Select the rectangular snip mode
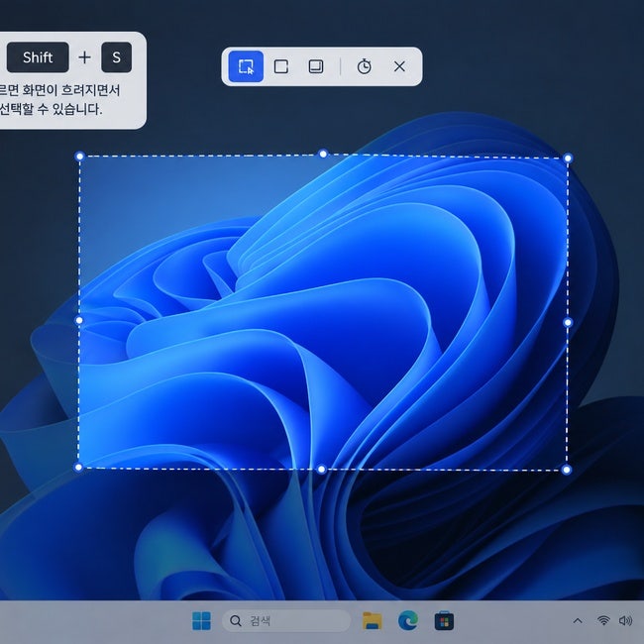 246,66
